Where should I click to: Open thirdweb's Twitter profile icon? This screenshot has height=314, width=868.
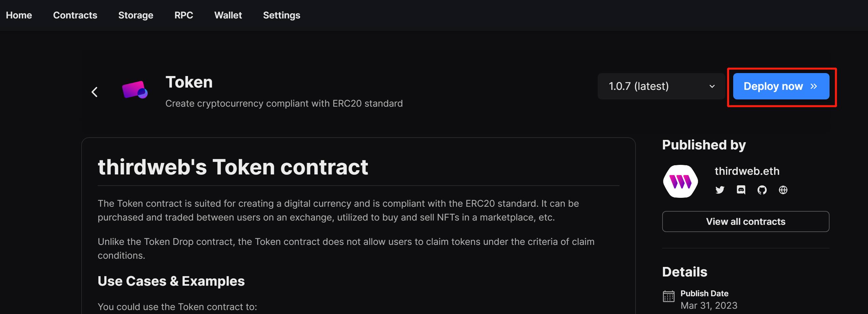tap(720, 190)
